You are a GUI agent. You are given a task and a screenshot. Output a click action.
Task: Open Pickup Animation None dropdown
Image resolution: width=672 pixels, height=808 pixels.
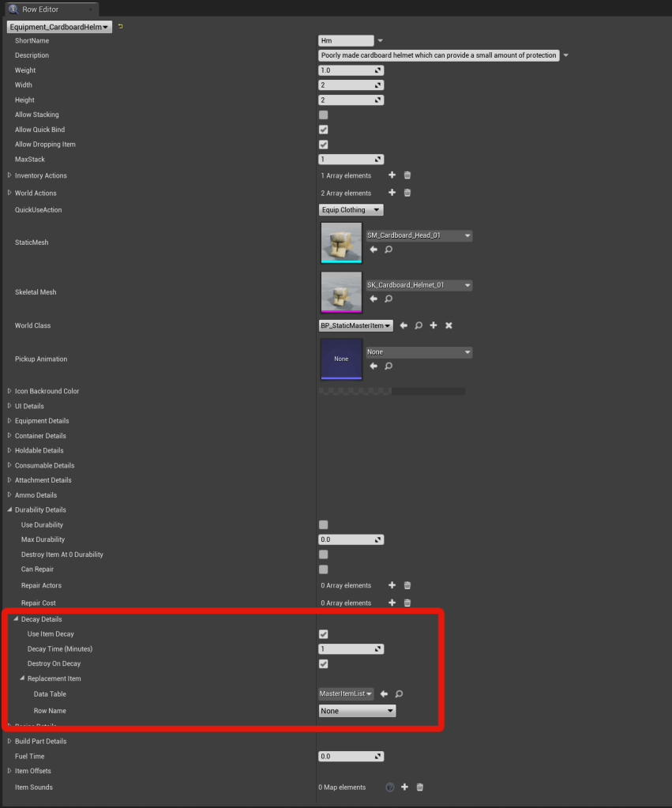tap(419, 352)
